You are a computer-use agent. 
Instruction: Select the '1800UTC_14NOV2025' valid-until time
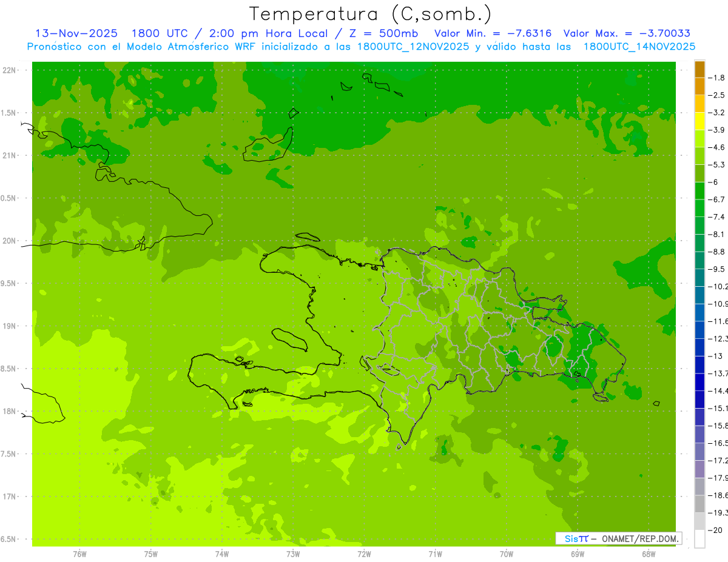point(639,47)
